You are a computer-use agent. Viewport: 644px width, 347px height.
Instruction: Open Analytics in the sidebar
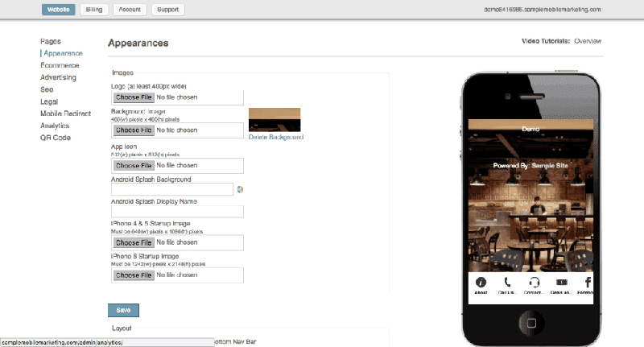[x=55, y=126]
